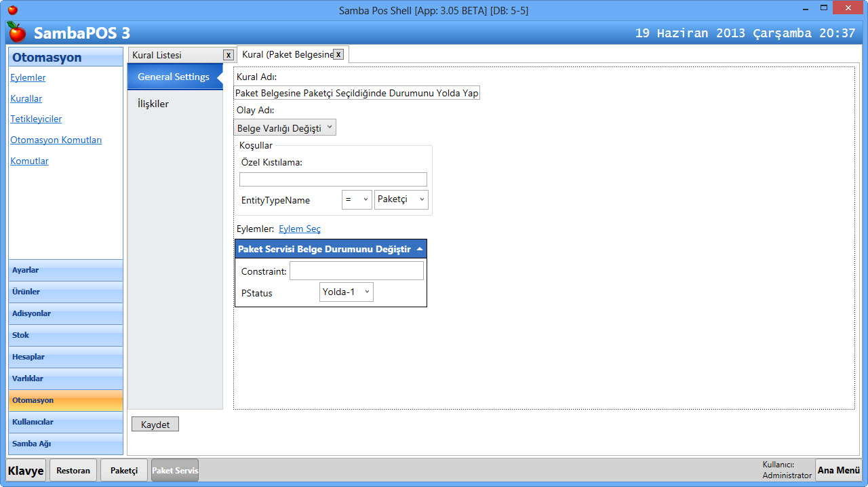
Task: Open the Eylemler link in sidebar
Action: point(28,77)
